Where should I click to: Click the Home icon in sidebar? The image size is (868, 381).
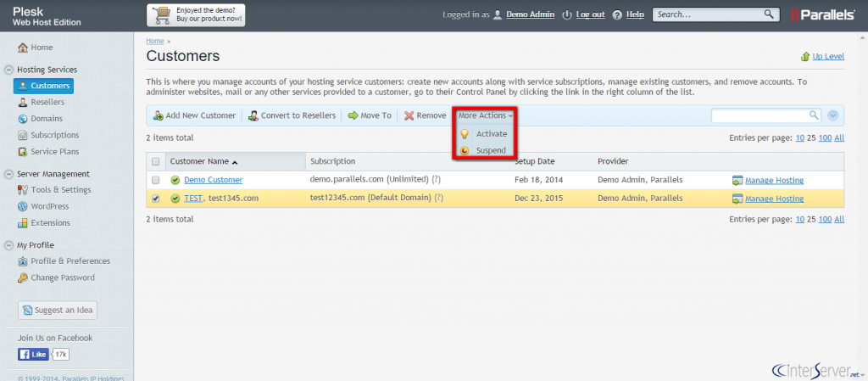pyautogui.click(x=23, y=48)
